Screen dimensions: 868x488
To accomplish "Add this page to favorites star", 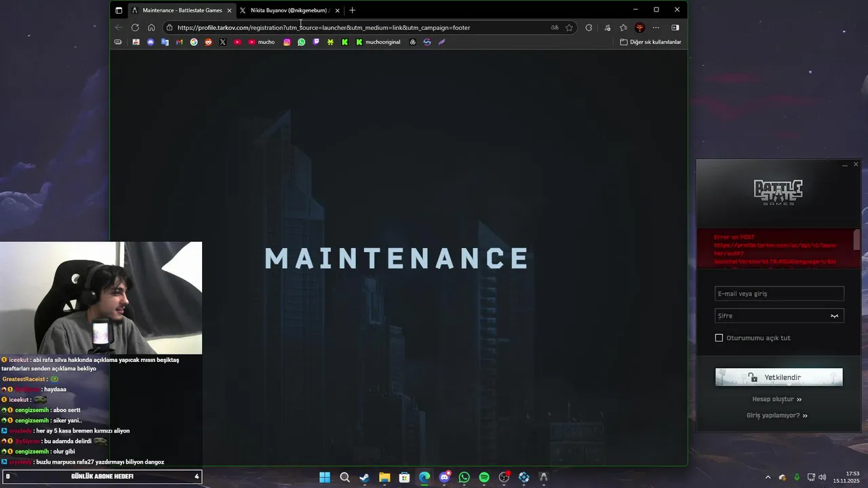I will [x=569, y=28].
